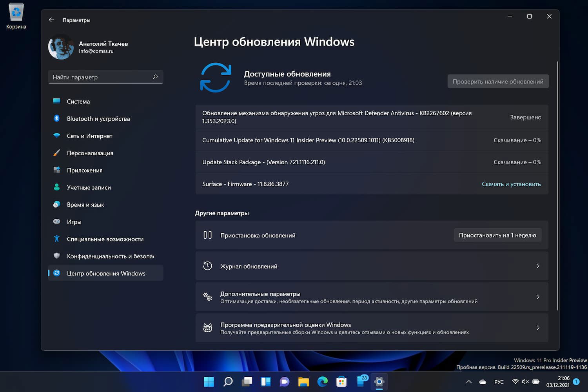Open Bluetooth и устройства settings
This screenshot has height=392, width=588.
(98, 118)
